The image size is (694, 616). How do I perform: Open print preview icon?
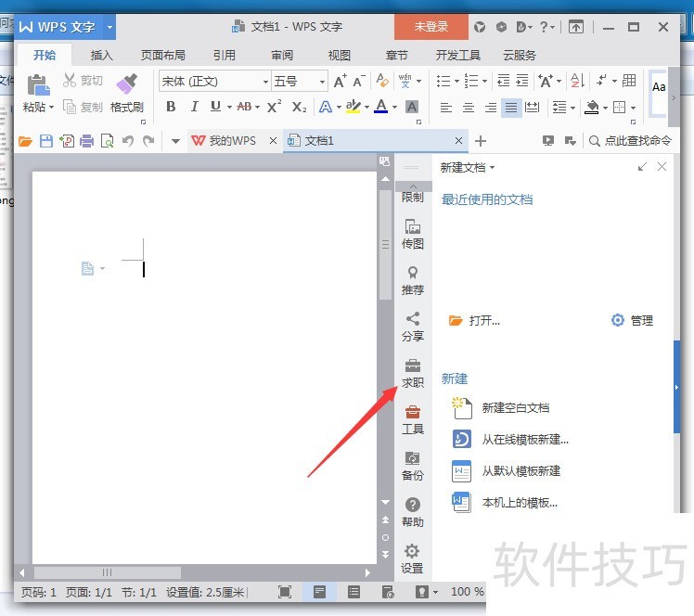[x=107, y=141]
